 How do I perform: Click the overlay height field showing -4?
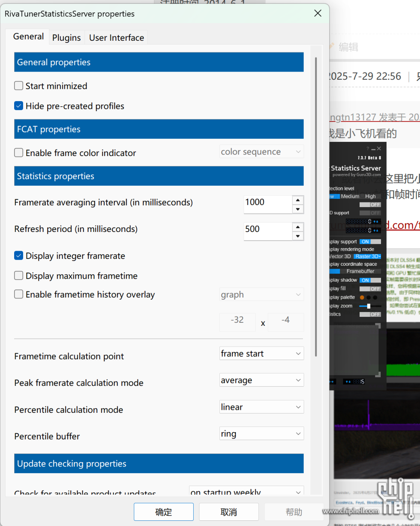pos(286,322)
